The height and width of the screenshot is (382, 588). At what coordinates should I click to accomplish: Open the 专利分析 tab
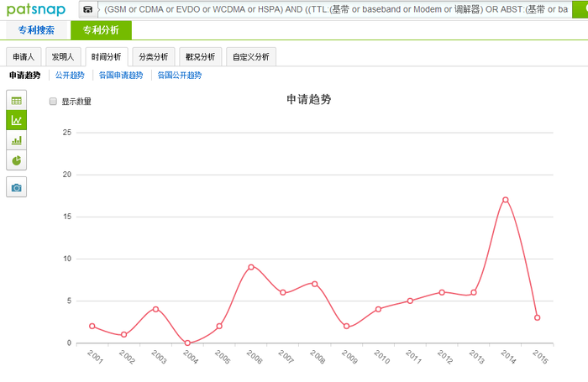point(101,30)
